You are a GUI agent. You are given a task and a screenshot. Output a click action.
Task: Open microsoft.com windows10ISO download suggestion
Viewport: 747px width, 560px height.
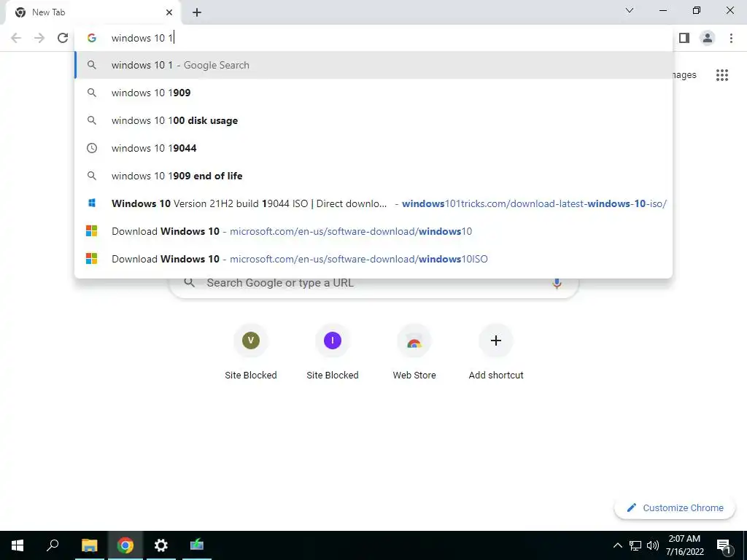[373, 259]
